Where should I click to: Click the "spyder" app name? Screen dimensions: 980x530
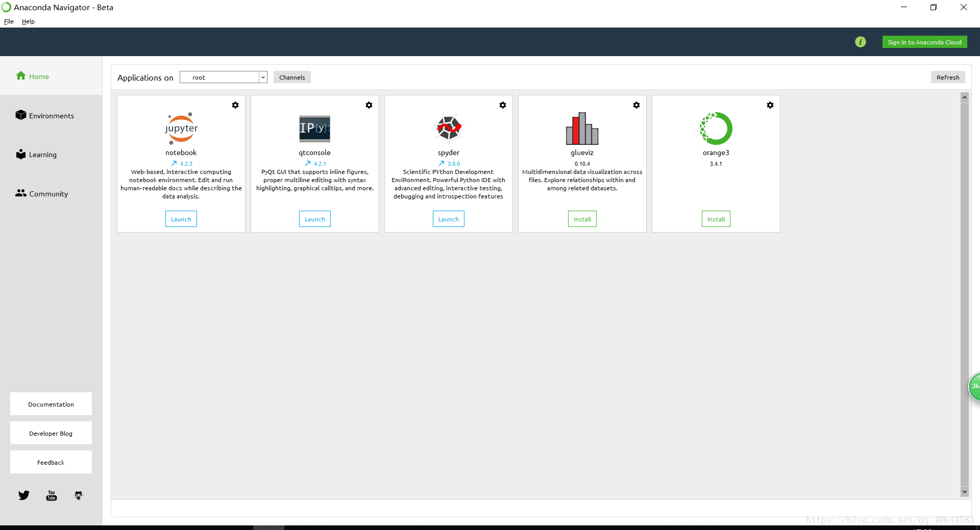tap(449, 153)
